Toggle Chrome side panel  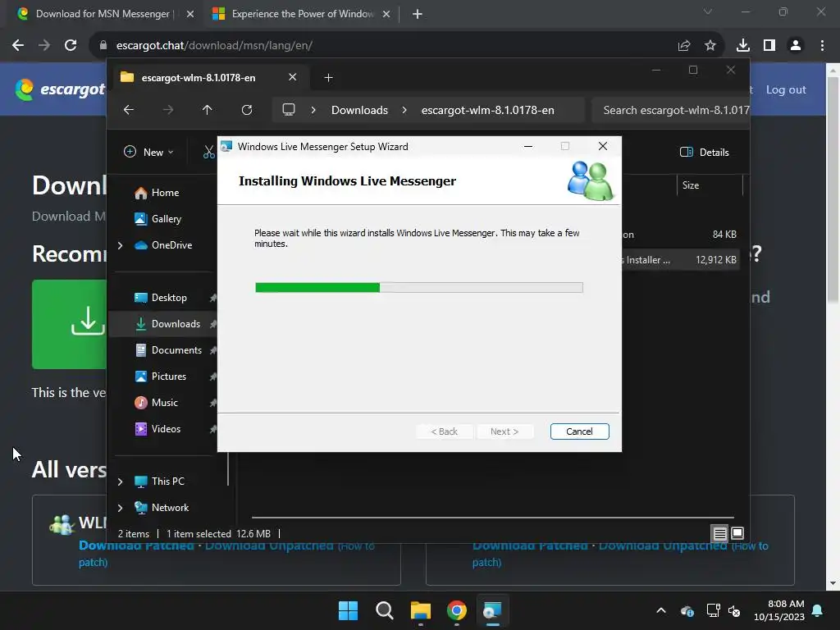tap(769, 46)
